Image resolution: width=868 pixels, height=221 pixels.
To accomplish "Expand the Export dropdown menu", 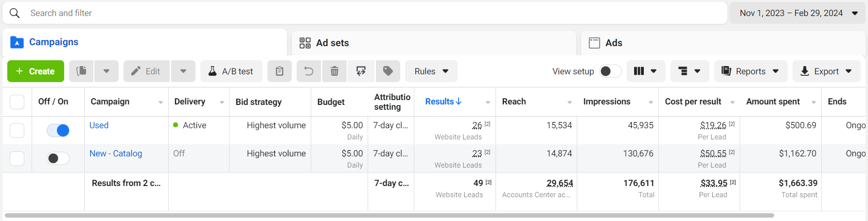I will [826, 71].
